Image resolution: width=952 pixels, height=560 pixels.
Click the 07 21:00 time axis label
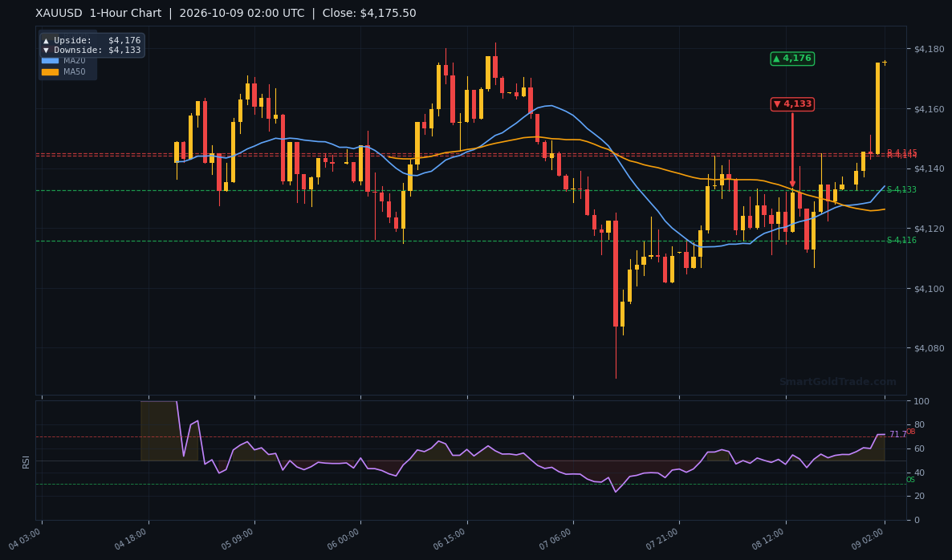(x=663, y=538)
